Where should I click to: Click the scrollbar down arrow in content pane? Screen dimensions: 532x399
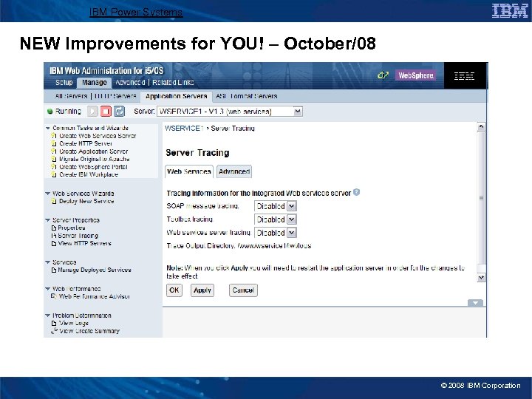click(x=481, y=278)
